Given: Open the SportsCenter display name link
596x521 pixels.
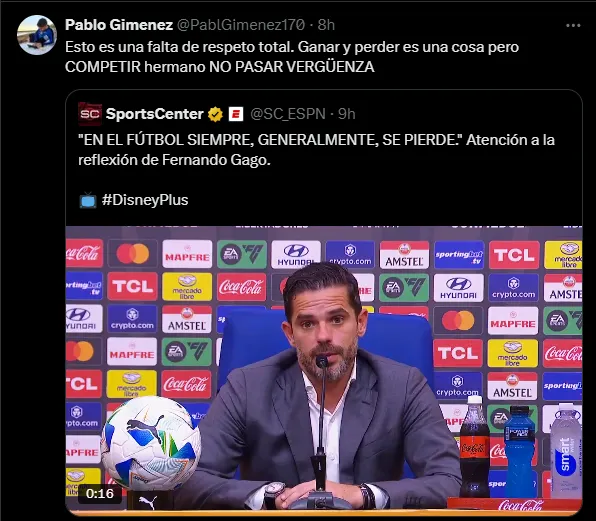Looking at the screenshot, I should coord(155,114).
